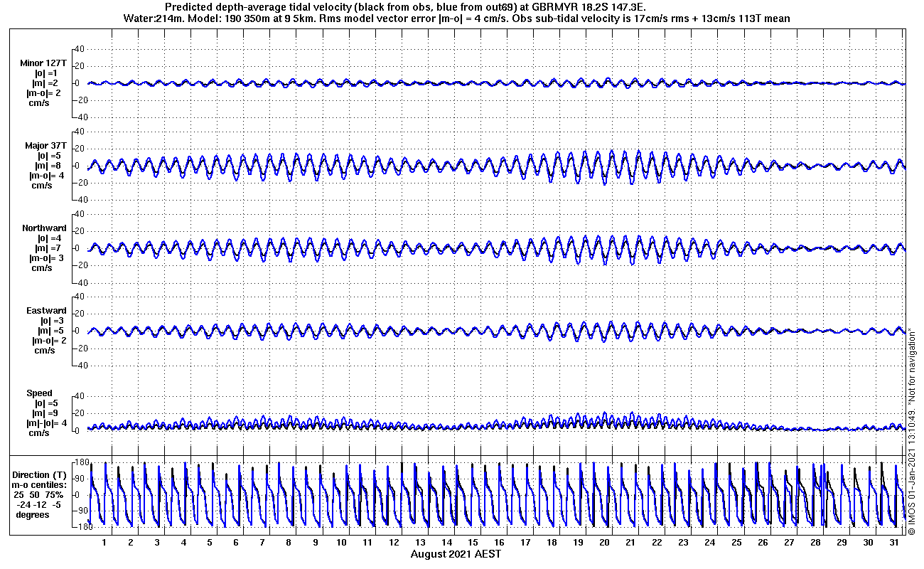
Task: Click day '18' on the date axis
Action: (x=552, y=542)
